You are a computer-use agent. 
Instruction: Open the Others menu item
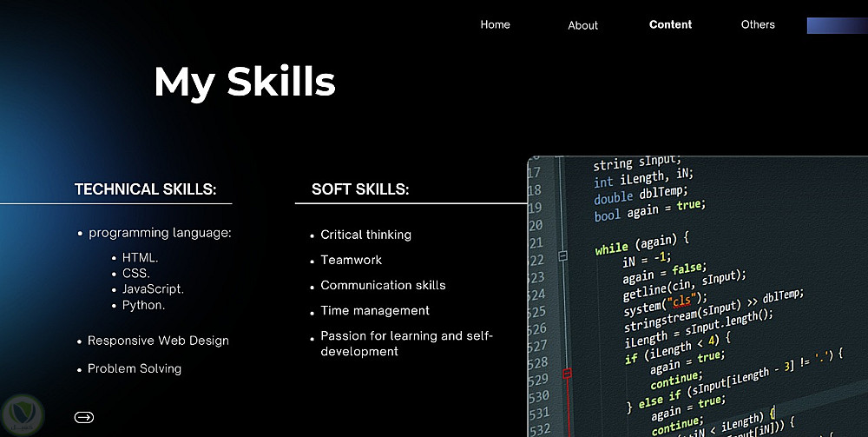pyautogui.click(x=758, y=24)
